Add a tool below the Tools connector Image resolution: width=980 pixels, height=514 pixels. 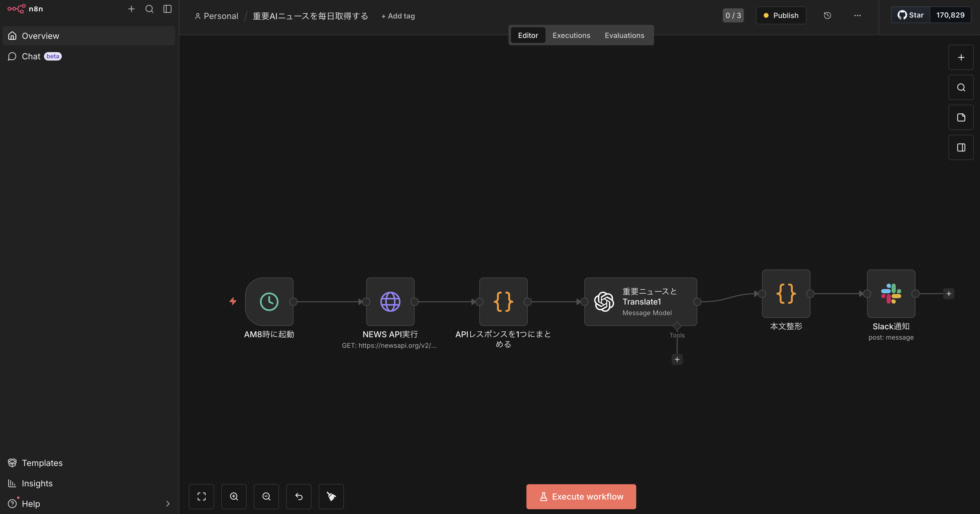click(x=677, y=359)
